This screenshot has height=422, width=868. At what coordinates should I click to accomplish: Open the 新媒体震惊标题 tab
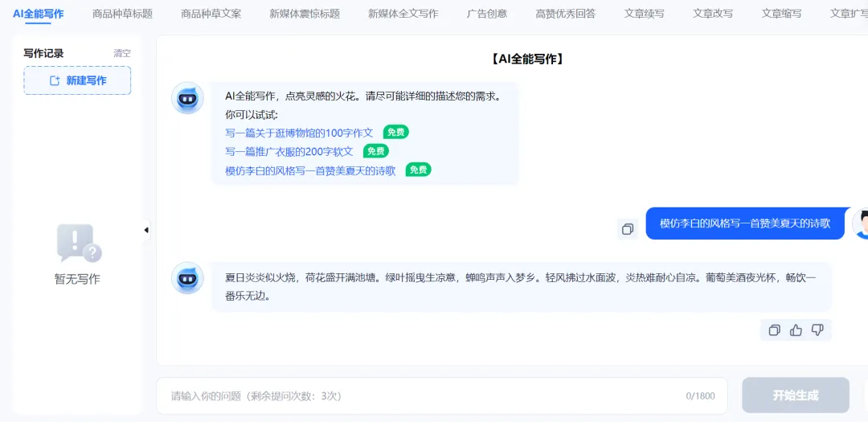[305, 14]
